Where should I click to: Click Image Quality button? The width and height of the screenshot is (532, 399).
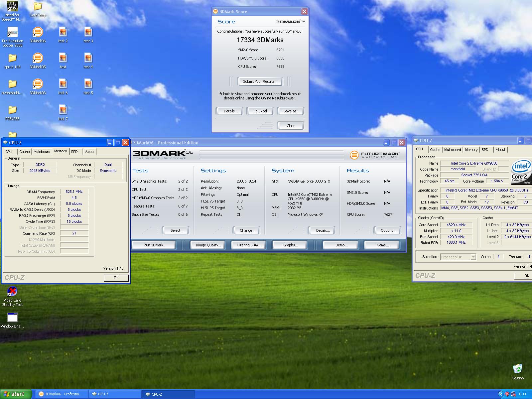(x=208, y=245)
